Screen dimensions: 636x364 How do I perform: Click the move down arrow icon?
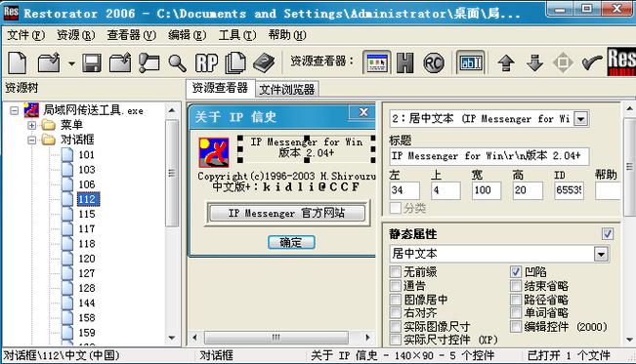click(534, 62)
